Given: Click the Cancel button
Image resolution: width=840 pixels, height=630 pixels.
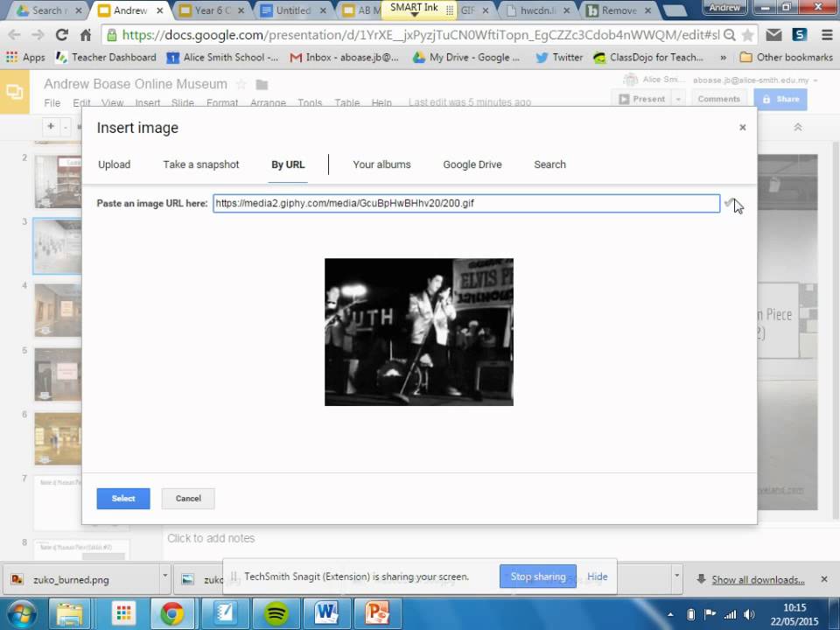Looking at the screenshot, I should [188, 498].
